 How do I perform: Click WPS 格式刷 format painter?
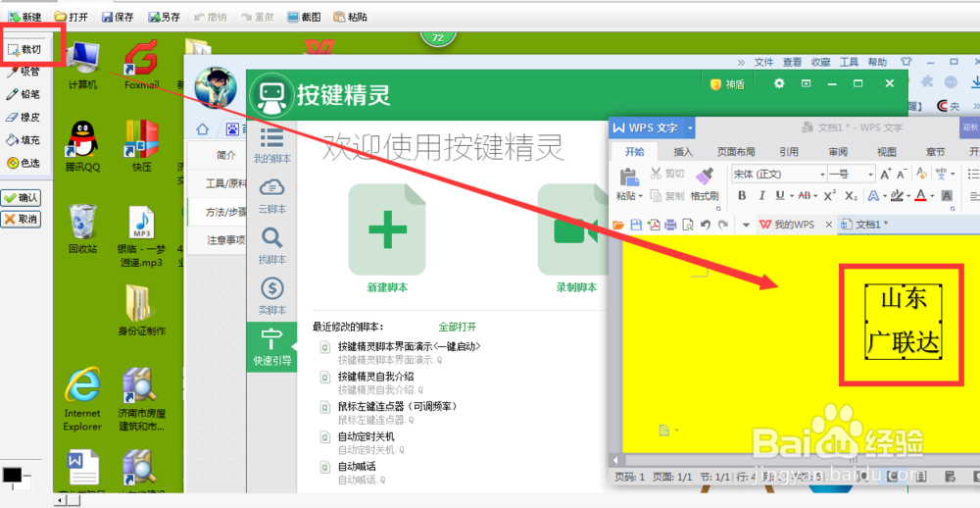[705, 184]
